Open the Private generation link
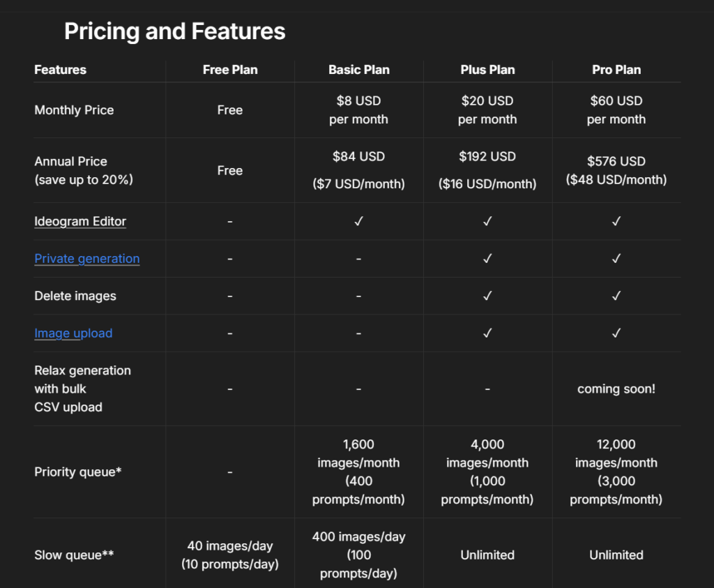Image resolution: width=714 pixels, height=588 pixels. (x=86, y=258)
